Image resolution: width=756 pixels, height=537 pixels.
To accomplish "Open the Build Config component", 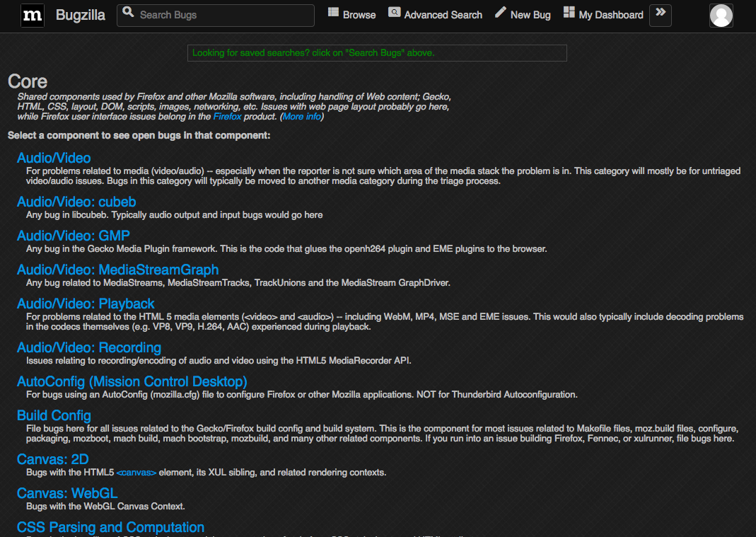I will [54, 415].
